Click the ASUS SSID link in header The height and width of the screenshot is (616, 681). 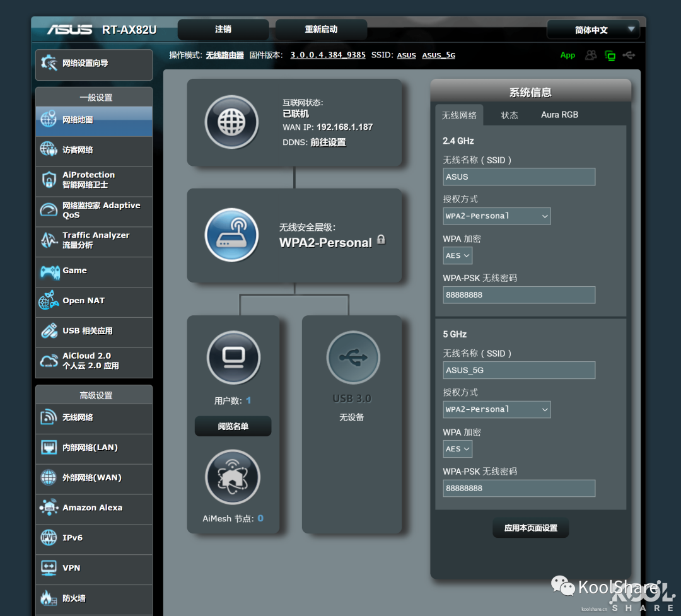[407, 55]
